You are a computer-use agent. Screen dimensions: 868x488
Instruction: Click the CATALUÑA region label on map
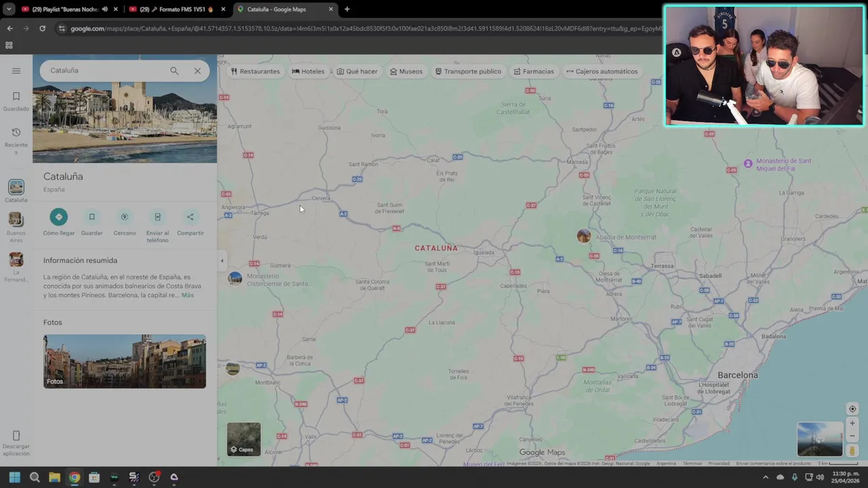click(436, 248)
